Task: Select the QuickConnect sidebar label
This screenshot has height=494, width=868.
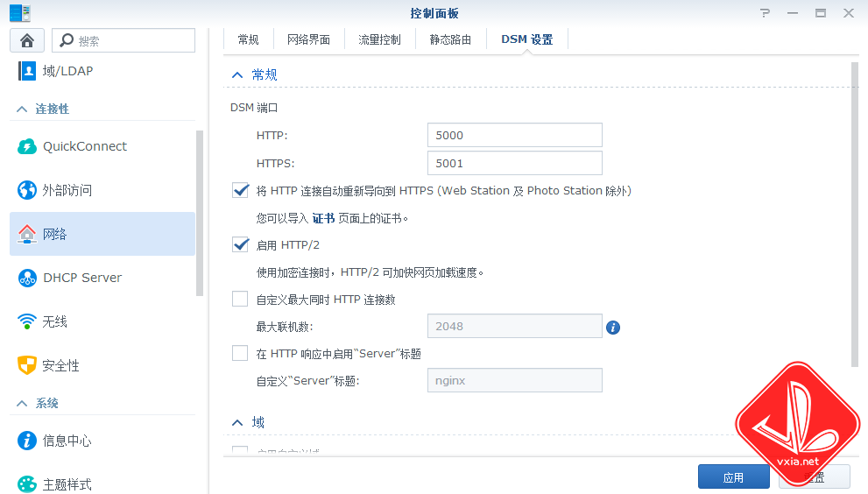Action: pyautogui.click(x=85, y=146)
